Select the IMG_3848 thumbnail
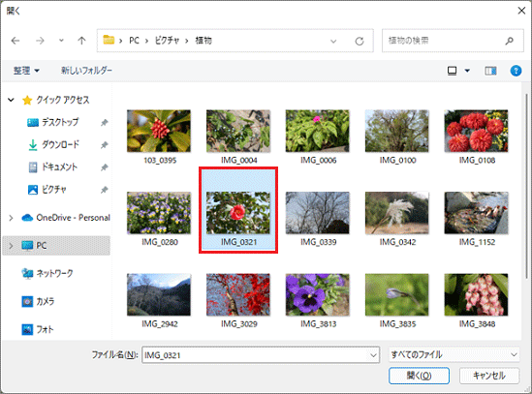 (x=477, y=295)
